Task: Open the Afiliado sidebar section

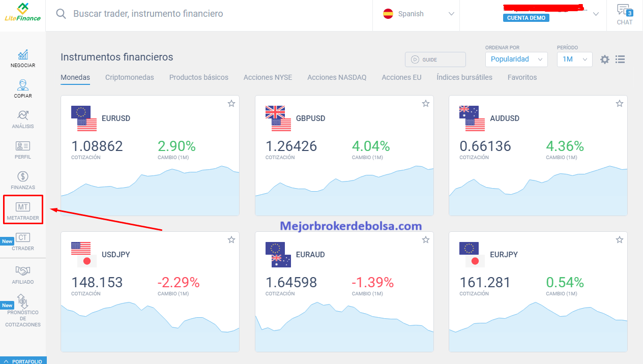Action: 23,275
